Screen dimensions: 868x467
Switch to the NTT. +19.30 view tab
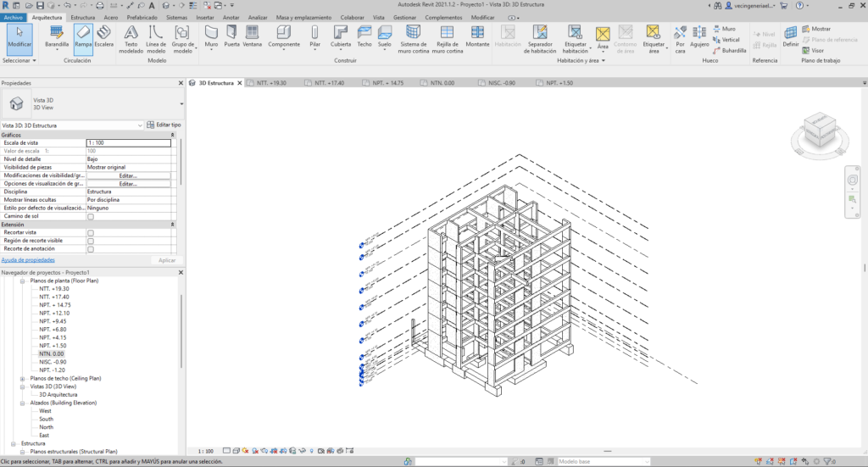tap(271, 83)
